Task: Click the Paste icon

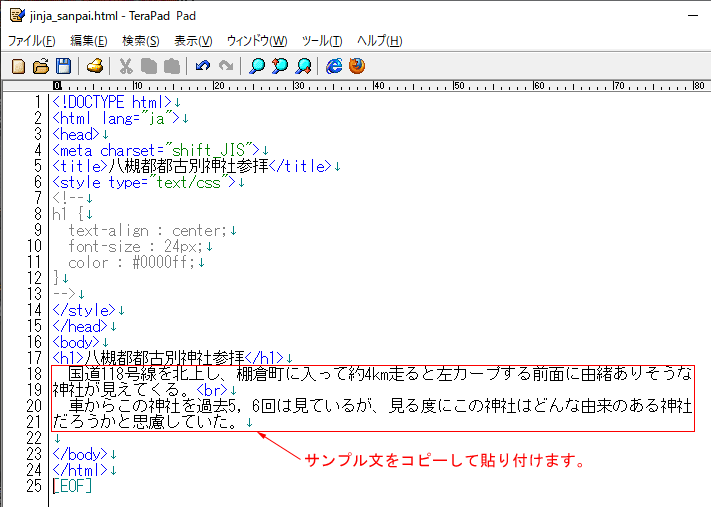Action: [172, 66]
